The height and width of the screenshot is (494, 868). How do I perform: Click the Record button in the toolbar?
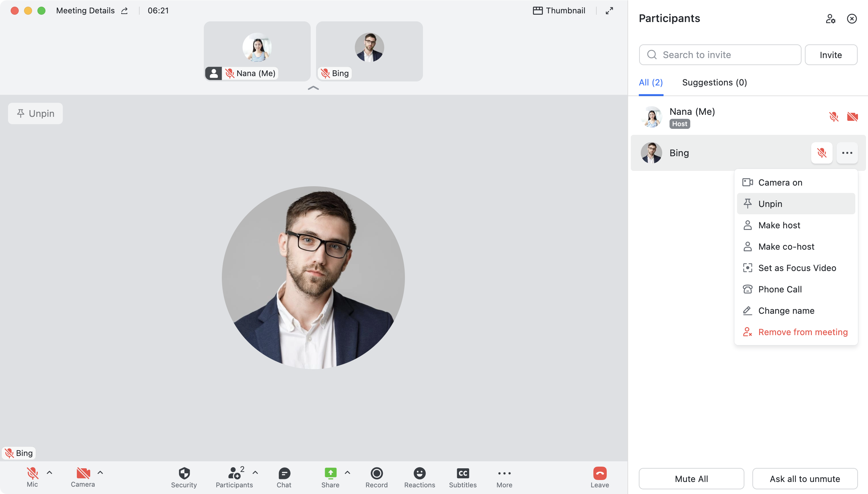point(376,475)
